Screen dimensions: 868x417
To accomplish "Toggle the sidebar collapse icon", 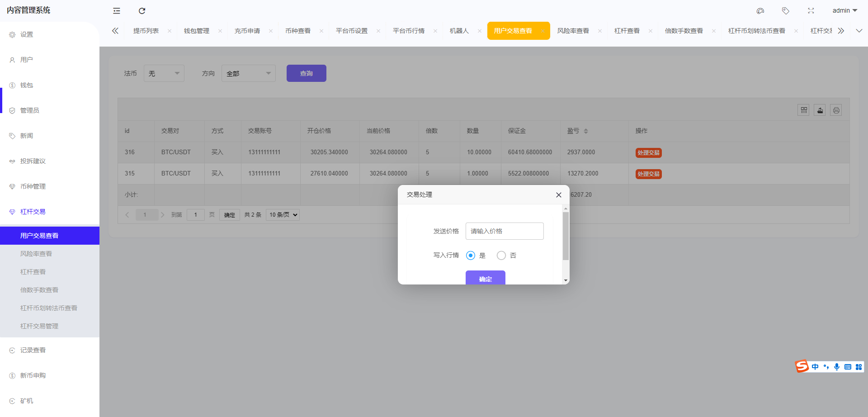I will pos(117,11).
